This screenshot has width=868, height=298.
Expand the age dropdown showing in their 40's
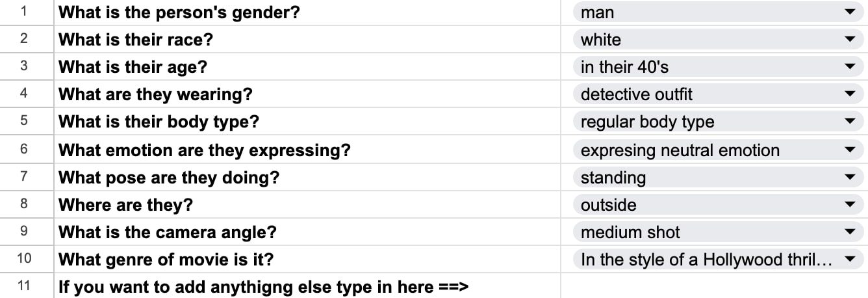849,67
